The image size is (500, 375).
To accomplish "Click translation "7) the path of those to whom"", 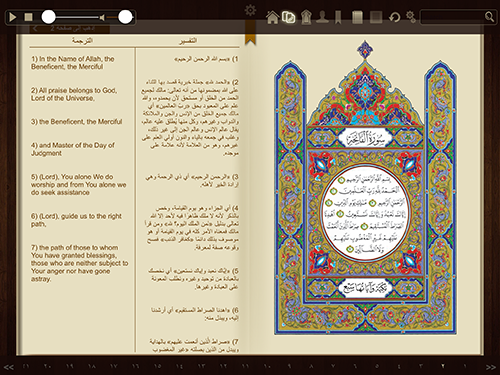I will (x=80, y=263).
